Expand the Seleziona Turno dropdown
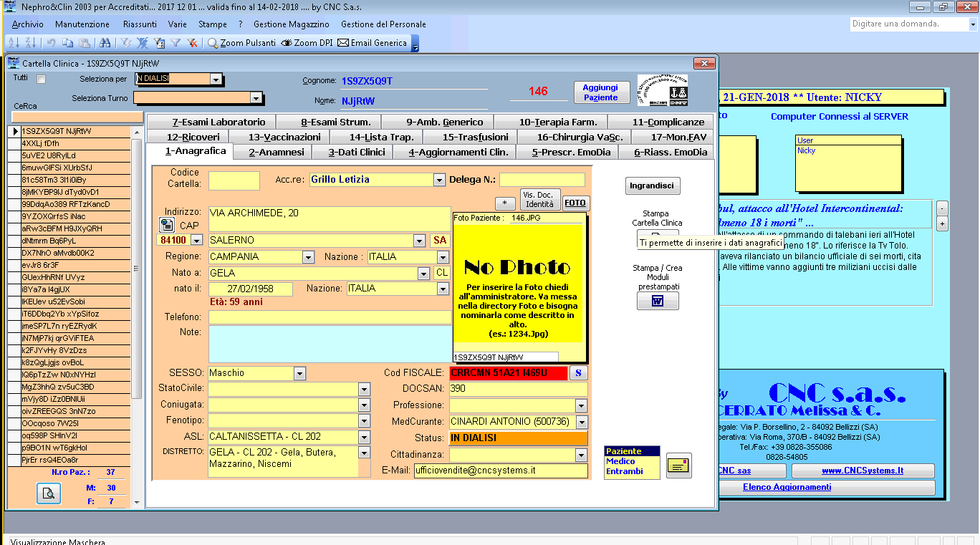This screenshot has height=545, width=980. 256,98
